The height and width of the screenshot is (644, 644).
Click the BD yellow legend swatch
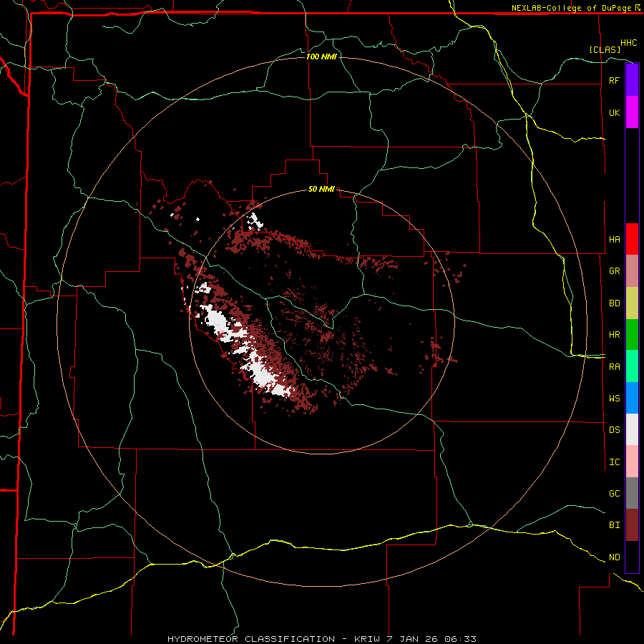[x=632, y=303]
